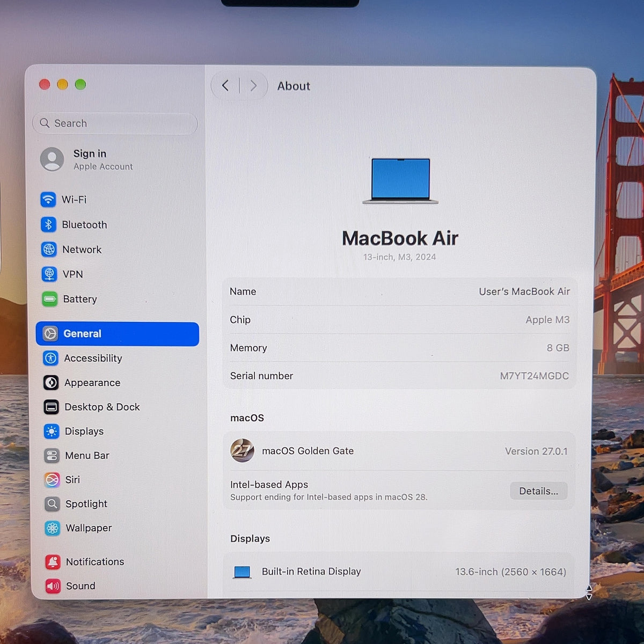Click the Bluetooth icon in the sidebar
Screen dimensions: 644x644
(48, 224)
